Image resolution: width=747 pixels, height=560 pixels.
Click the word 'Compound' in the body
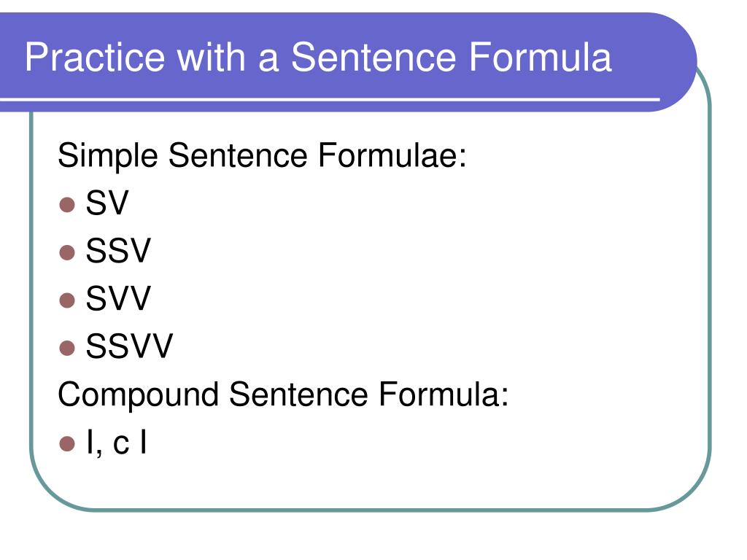pyautogui.click(x=138, y=394)
